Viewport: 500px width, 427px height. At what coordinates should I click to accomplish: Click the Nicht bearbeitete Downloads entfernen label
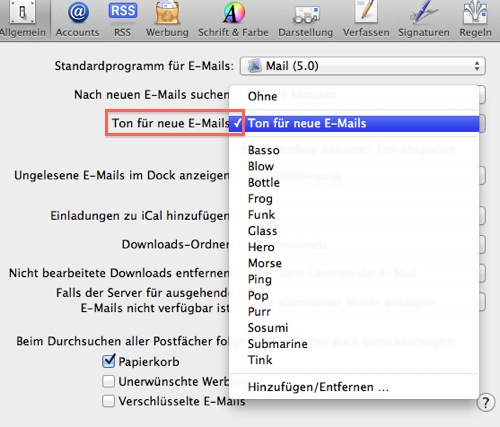119,273
